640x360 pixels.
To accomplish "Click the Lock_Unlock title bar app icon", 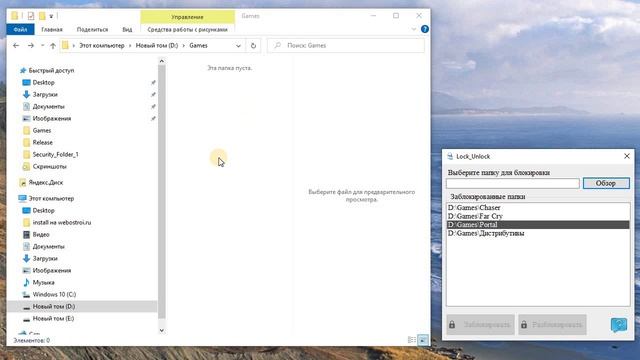I will pos(450,156).
